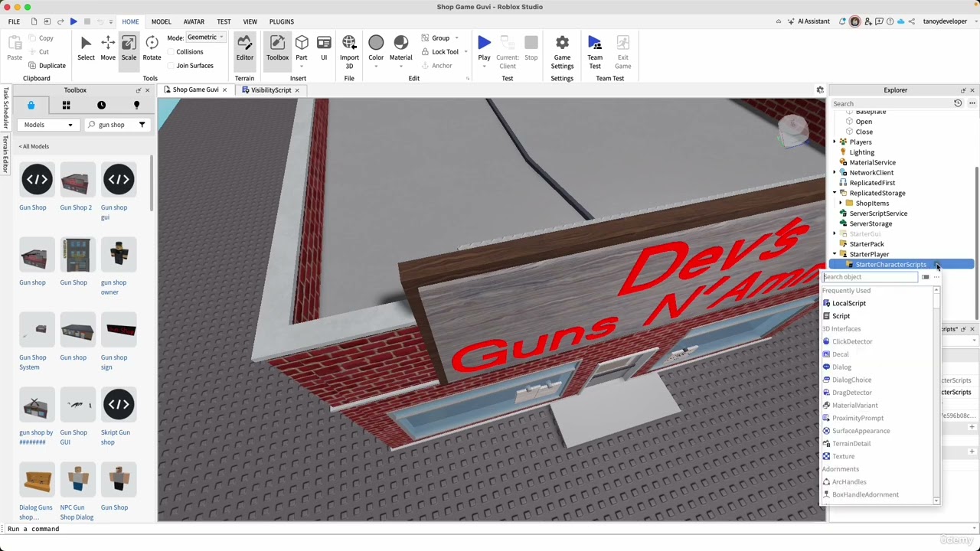This screenshot has height=551, width=980.
Task: Open toolbox search filter options
Action: (142, 125)
